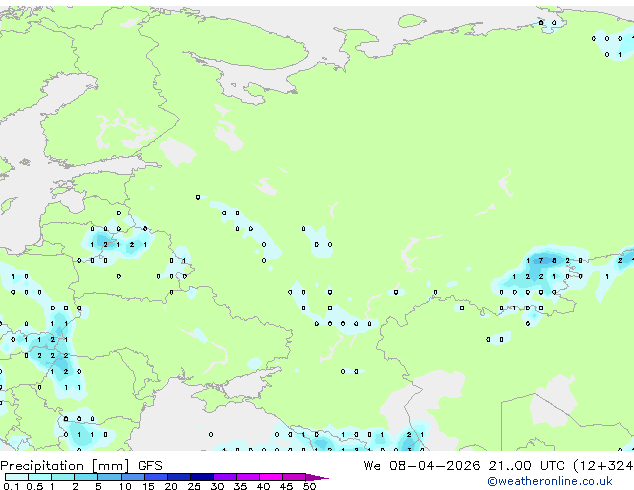Viewport: 634px width, 490px height.
Task: Click the '21..00 UTC' time text
Action: click(x=526, y=466)
